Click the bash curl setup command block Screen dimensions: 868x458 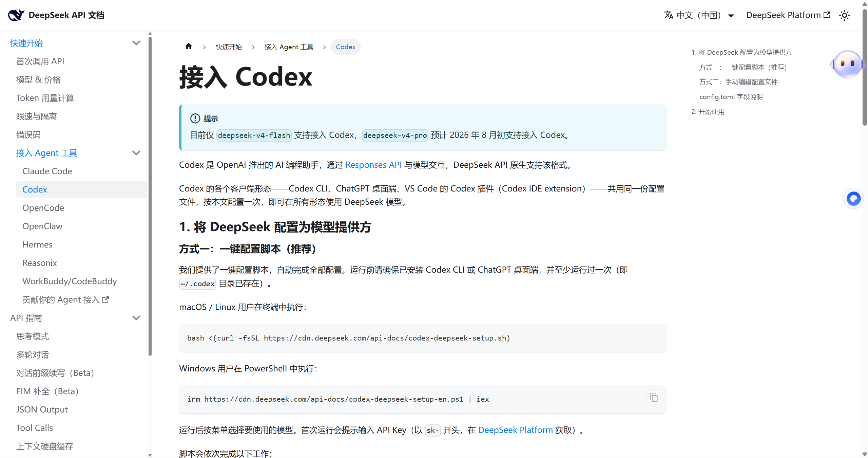[423, 338]
